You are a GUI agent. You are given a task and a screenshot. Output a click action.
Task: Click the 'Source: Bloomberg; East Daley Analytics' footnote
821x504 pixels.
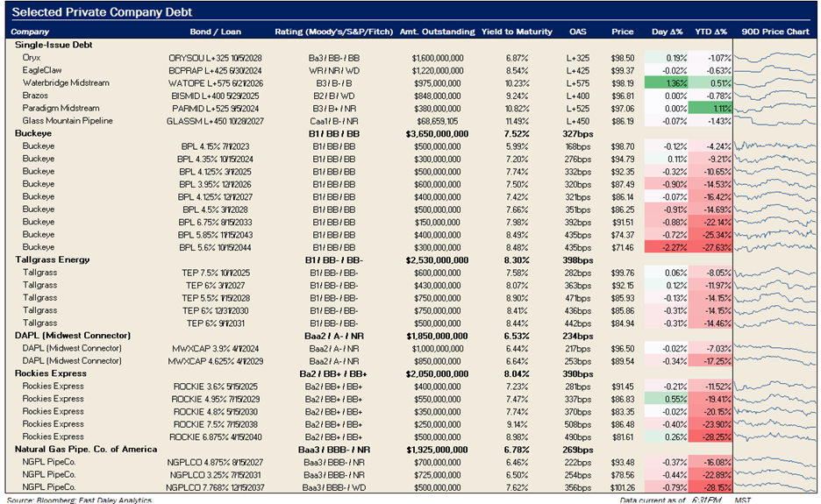click(79, 500)
